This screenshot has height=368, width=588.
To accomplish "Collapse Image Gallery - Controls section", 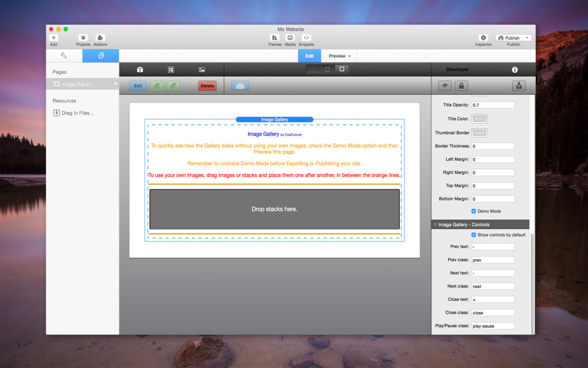I will [436, 225].
